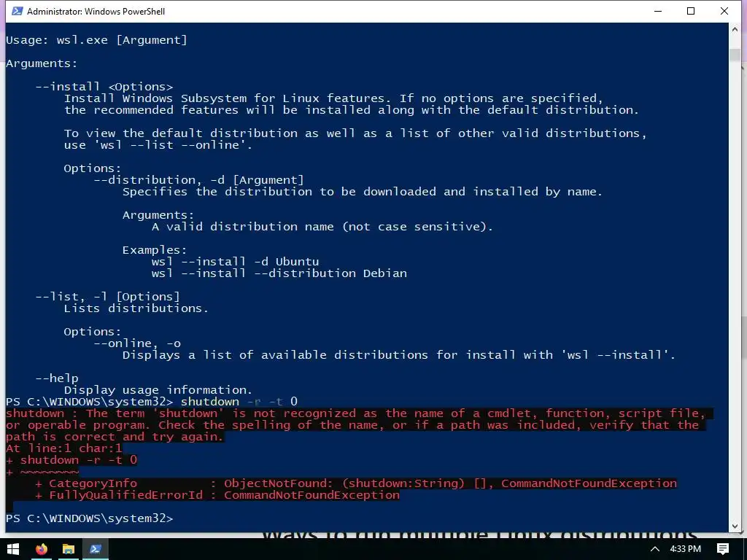Launch Firefox from the taskbar
The image size is (747, 560).
pos(42,549)
